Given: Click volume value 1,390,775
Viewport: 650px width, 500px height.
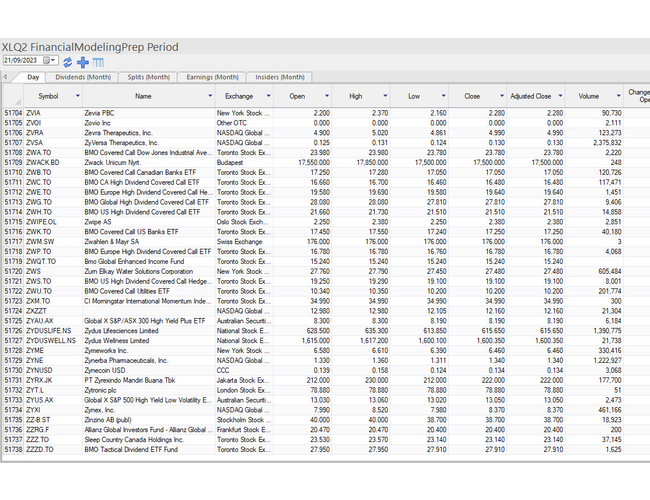Looking at the screenshot, I should point(594,331).
